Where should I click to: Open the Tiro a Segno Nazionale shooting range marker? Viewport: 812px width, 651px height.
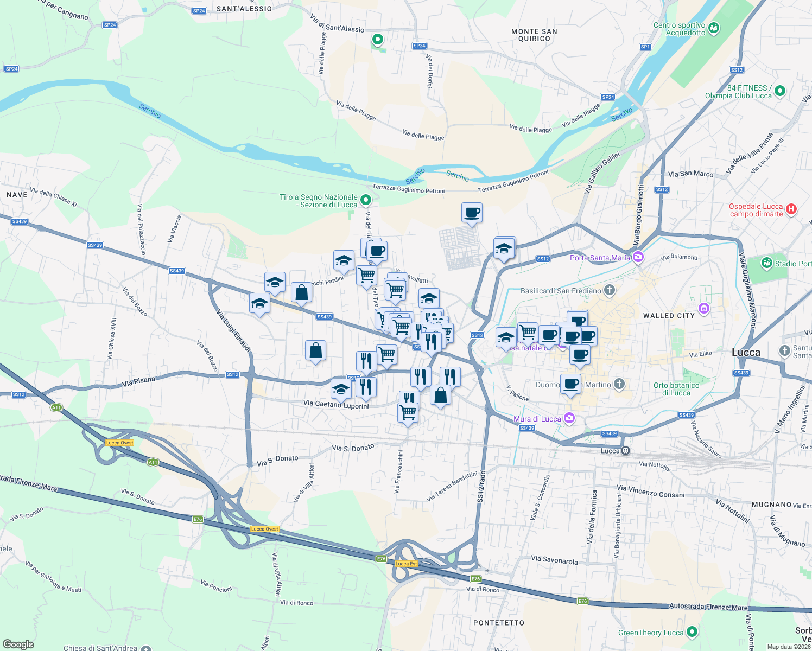pyautogui.click(x=365, y=201)
